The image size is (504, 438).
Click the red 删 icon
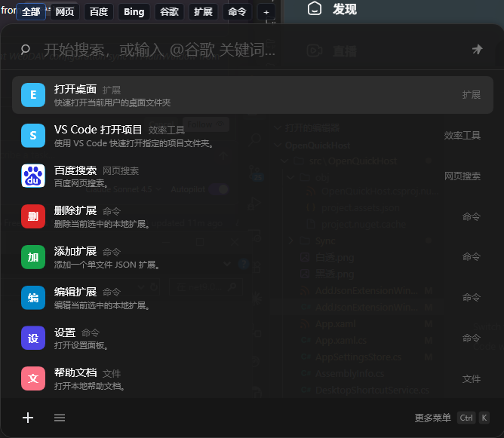[33, 216]
